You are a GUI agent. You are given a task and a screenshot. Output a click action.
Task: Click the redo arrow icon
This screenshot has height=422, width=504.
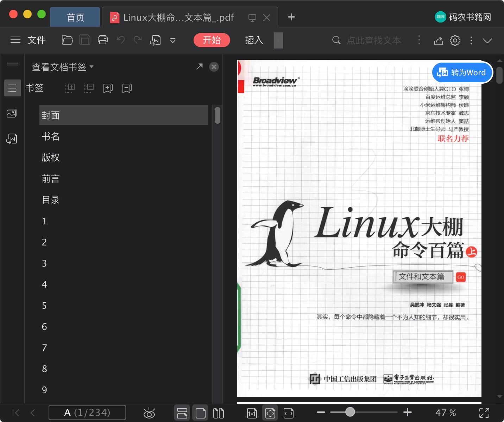[138, 40]
